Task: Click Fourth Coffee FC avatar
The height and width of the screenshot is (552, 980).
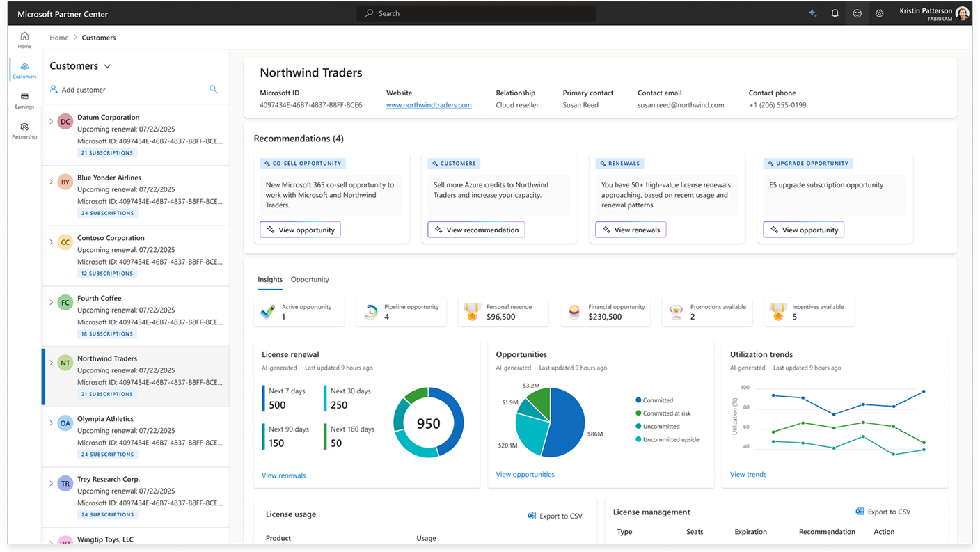Action: pos(65,303)
